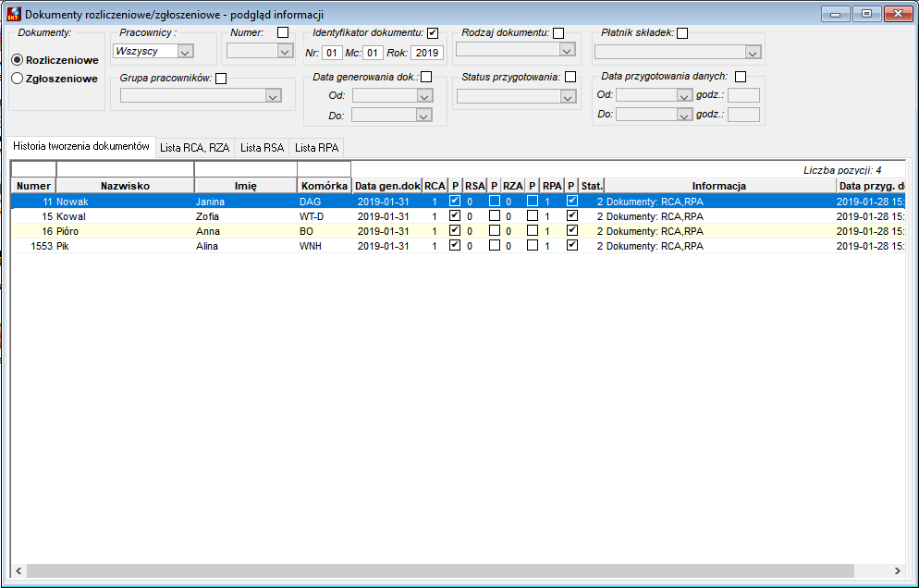Viewport: 919px width, 588px height.
Task: Click the Numer filter box above table
Action: pyautogui.click(x=34, y=169)
